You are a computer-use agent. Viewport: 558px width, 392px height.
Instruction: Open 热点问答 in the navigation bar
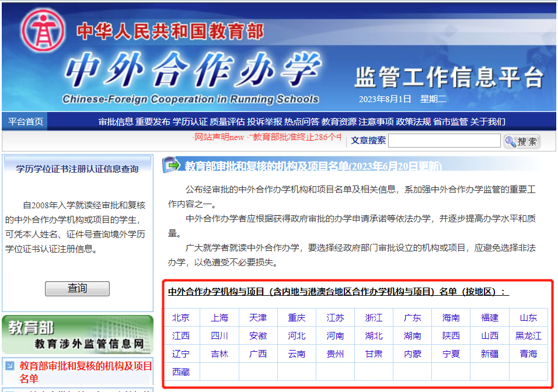tap(302, 122)
